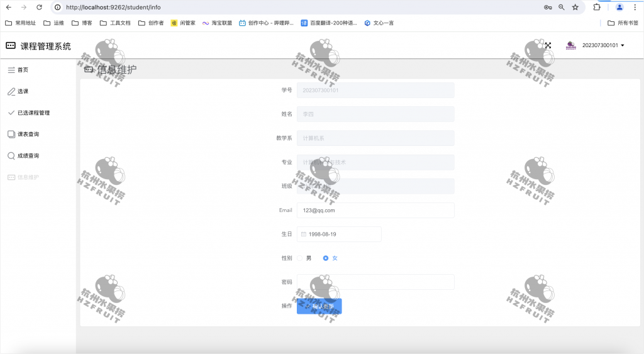This screenshot has height=354, width=644.
Task: Click the calendar icon in 生日 field
Action: coord(304,234)
